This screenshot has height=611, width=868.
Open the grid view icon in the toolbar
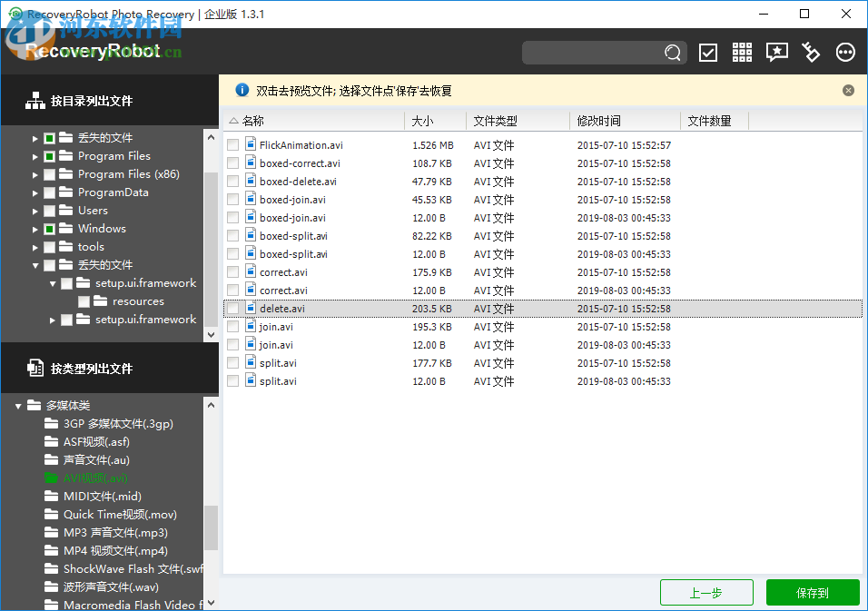[742, 53]
